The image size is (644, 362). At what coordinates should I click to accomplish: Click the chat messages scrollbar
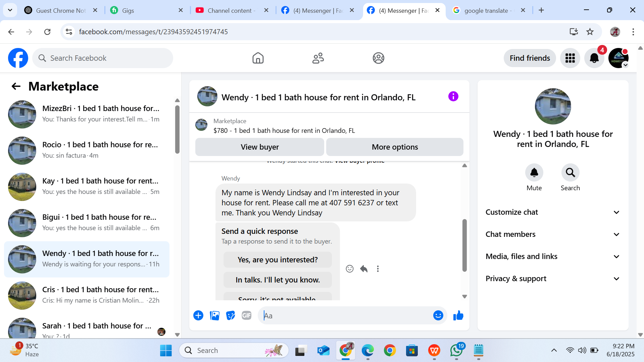pos(464,245)
